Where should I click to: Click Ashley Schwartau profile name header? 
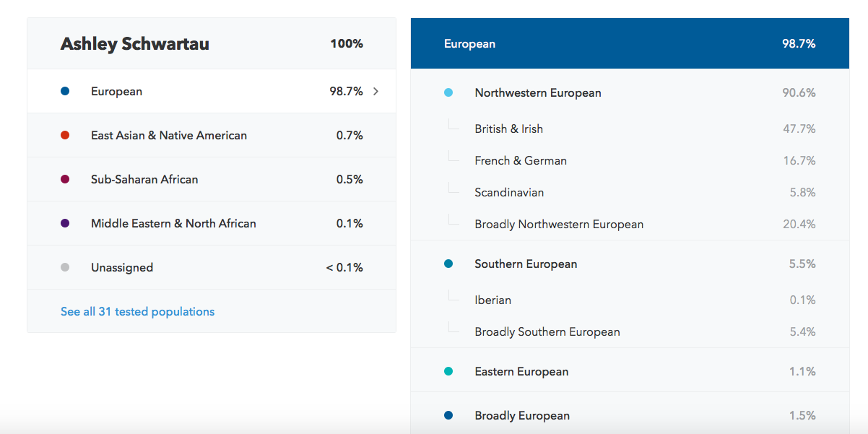[x=135, y=44]
